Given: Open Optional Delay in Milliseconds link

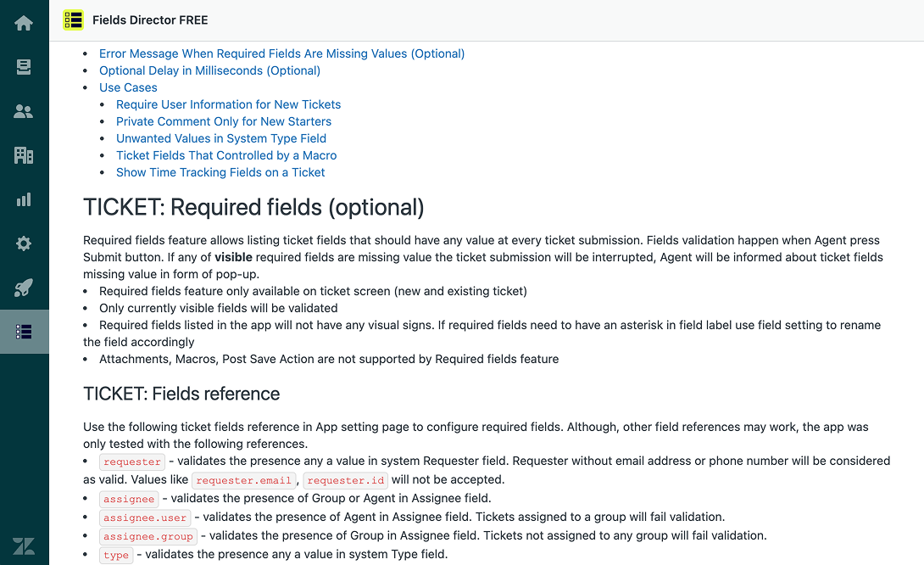Looking at the screenshot, I should pyautogui.click(x=209, y=70).
